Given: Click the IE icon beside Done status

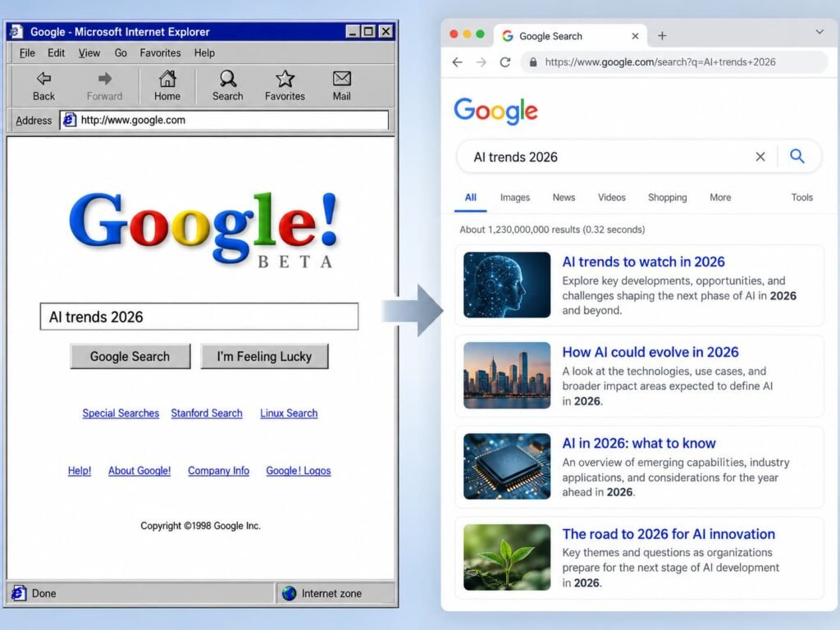Looking at the screenshot, I should 19,593.
